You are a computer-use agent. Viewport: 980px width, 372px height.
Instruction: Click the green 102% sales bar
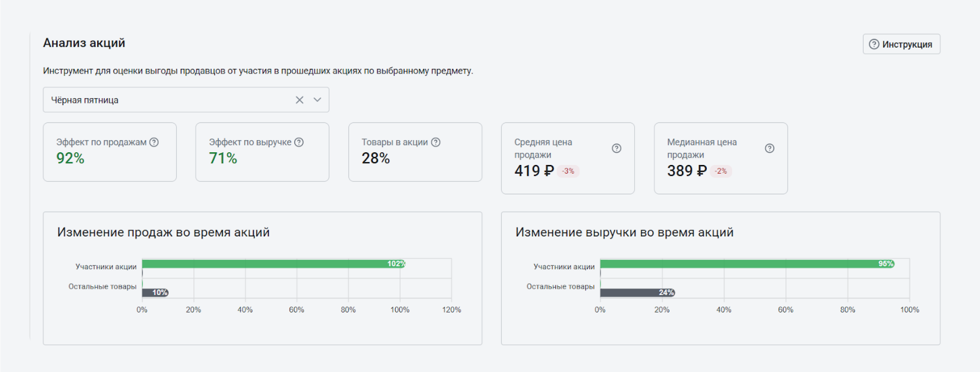pyautogui.click(x=274, y=264)
